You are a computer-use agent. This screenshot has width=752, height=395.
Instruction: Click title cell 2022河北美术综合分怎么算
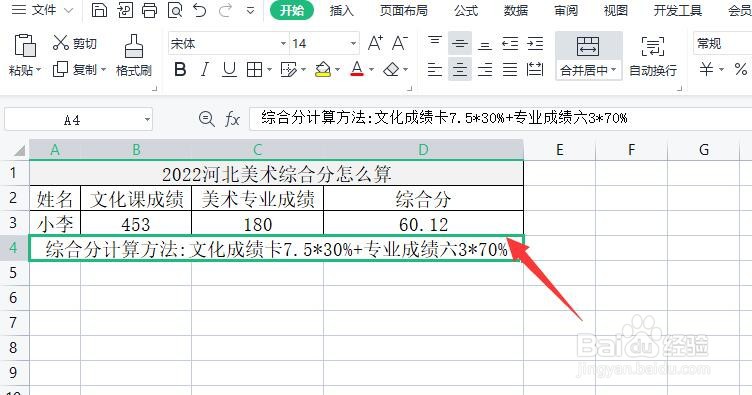(x=276, y=174)
